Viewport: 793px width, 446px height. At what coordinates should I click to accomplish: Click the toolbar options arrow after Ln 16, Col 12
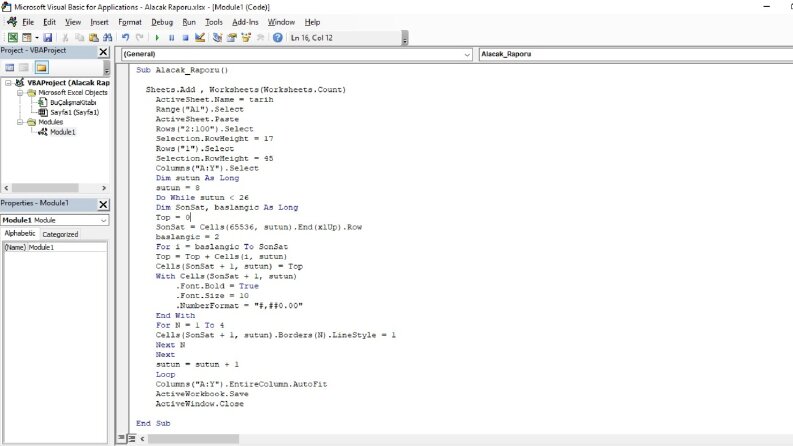(x=405, y=38)
